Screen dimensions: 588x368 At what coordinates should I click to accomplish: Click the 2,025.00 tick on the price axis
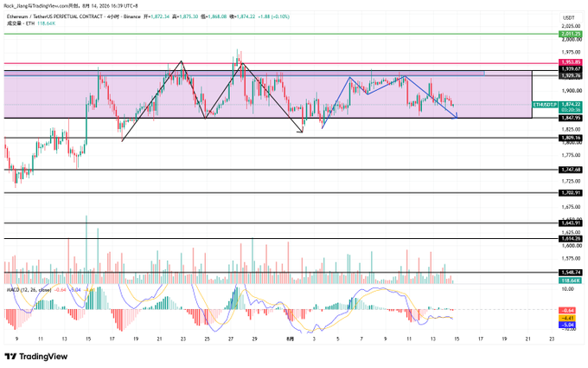click(x=571, y=26)
